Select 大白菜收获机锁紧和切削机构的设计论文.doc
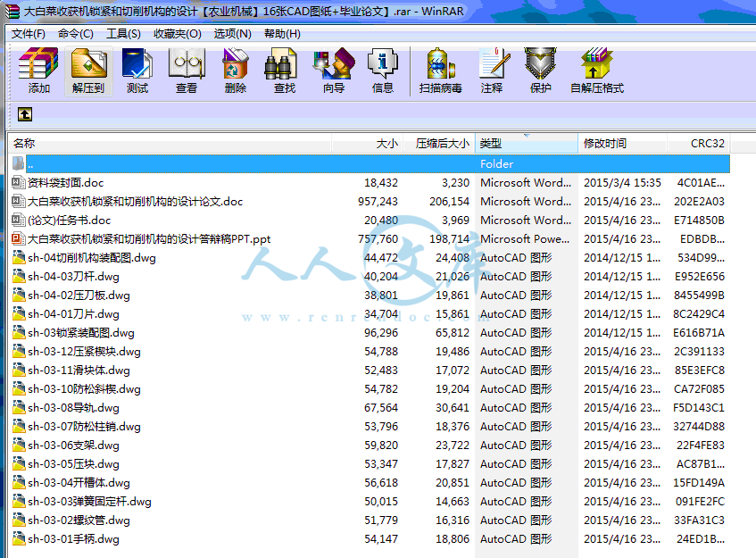 pyautogui.click(x=135, y=201)
